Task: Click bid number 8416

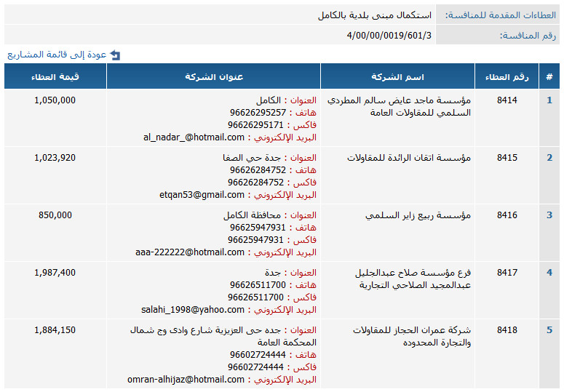Action: [507, 215]
